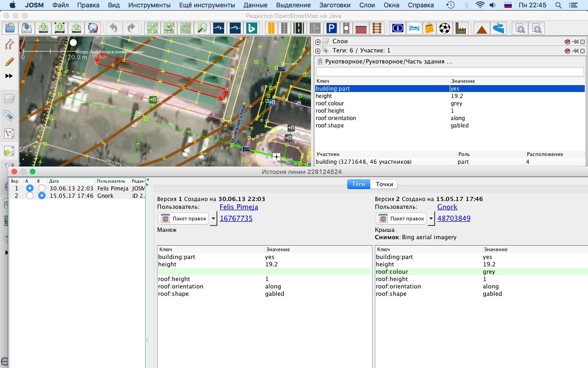This screenshot has width=588, height=368.
Task: Open macOS Spotlight search icon
Action: [x=558, y=5]
